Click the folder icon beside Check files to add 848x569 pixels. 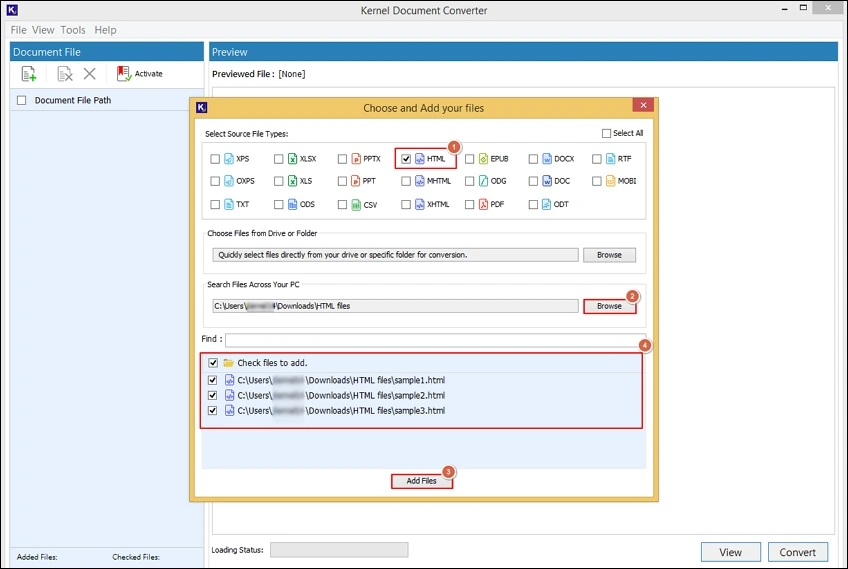[229, 363]
